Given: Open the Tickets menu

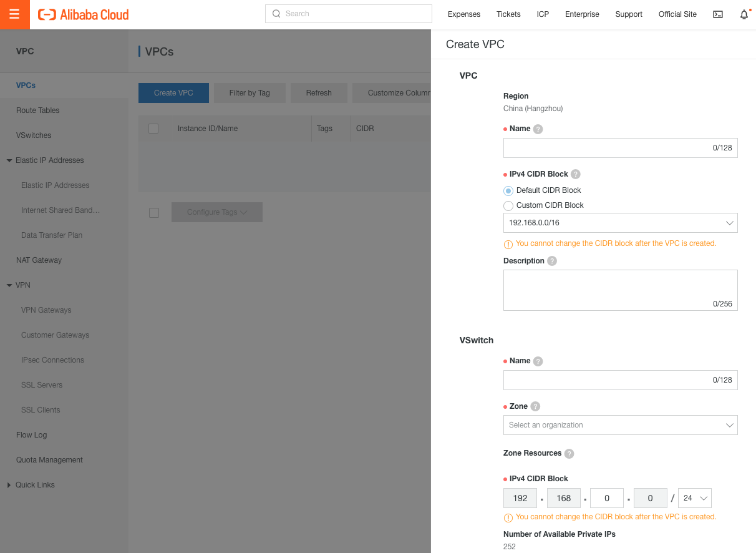Looking at the screenshot, I should (508, 14).
